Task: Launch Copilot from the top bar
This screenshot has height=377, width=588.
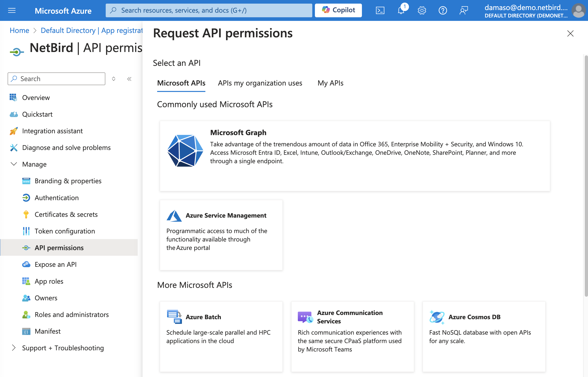Action: 338,10
